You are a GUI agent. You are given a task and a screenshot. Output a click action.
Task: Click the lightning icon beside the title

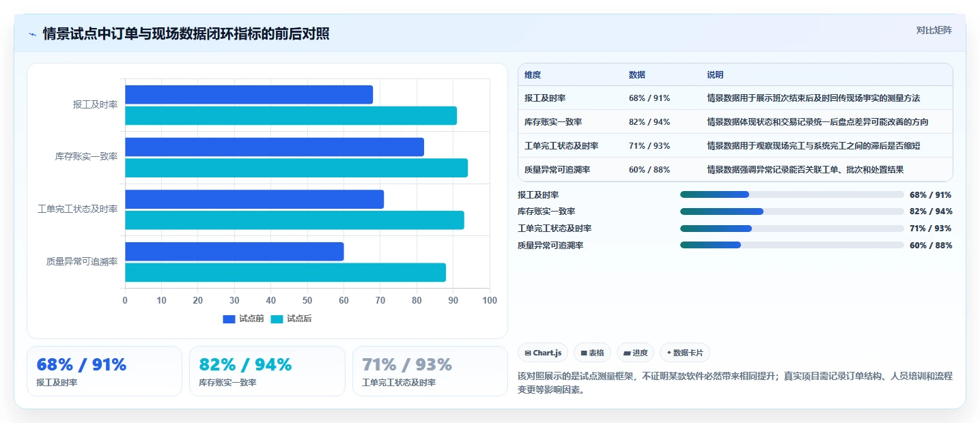pos(32,34)
